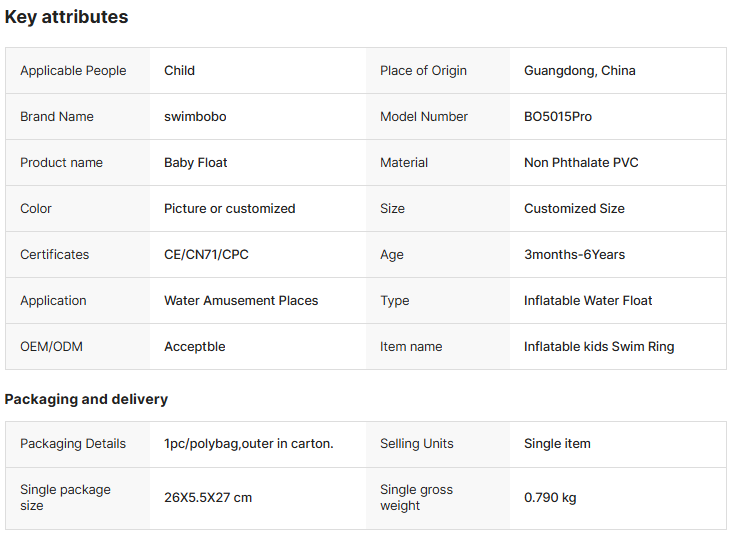Click the package size '26X5.5X27 cm'
This screenshot has height=544, width=735.
pos(208,498)
